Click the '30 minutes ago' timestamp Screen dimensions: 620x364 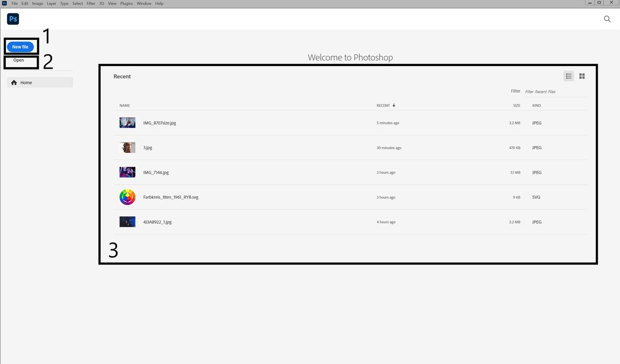tap(389, 148)
